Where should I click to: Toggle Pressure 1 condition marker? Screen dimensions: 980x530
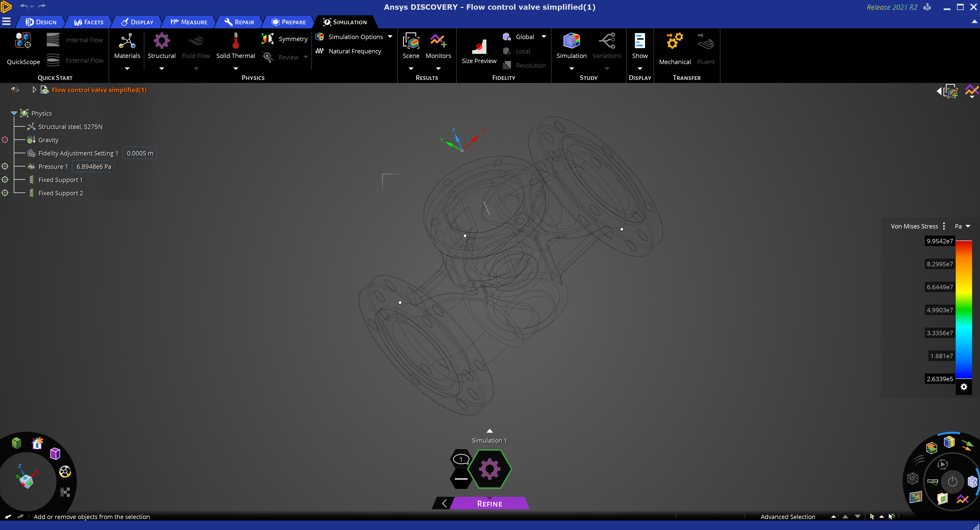(5, 166)
